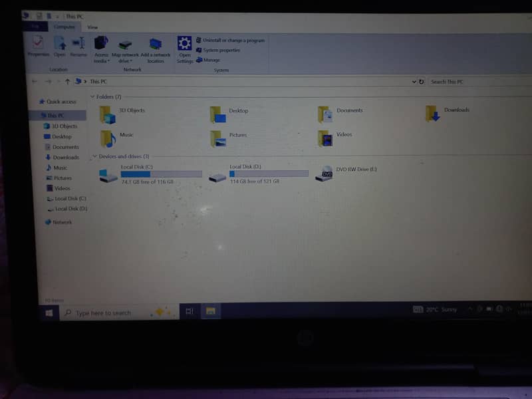The width and height of the screenshot is (532, 399).
Task: Open the weather widget showing 20°C Sunny
Action: point(435,309)
